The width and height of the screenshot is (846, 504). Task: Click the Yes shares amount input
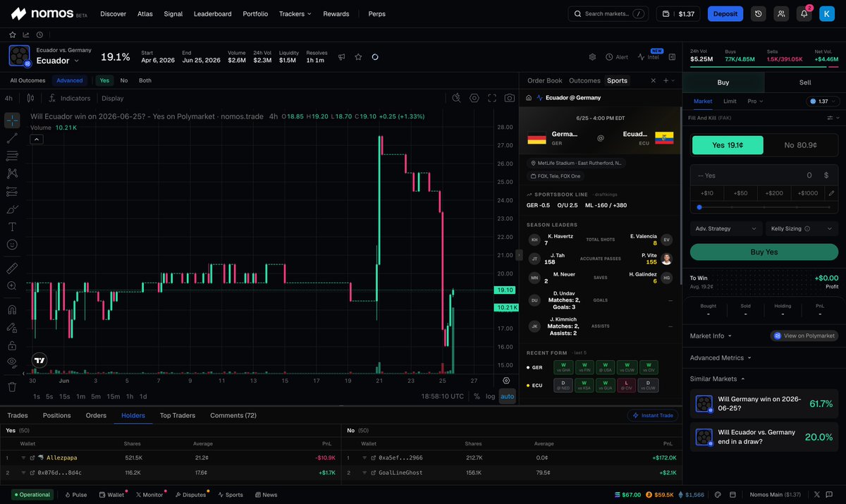click(x=764, y=176)
